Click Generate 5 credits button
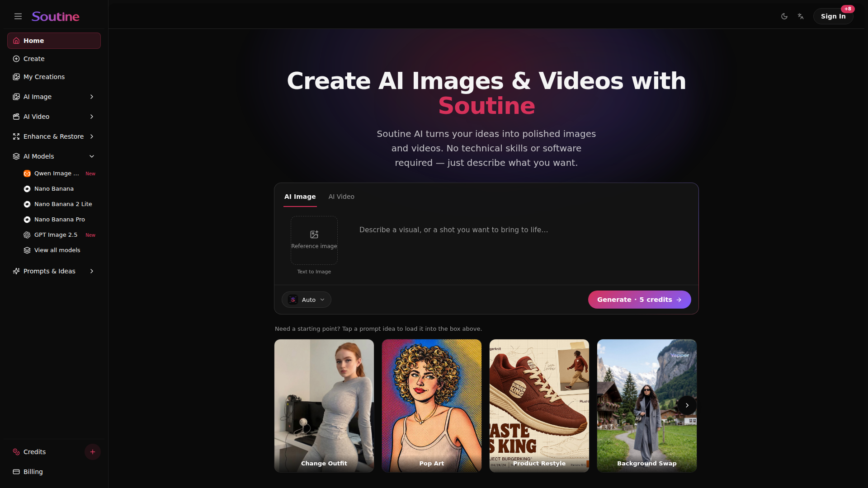The image size is (868, 488). 639,300
